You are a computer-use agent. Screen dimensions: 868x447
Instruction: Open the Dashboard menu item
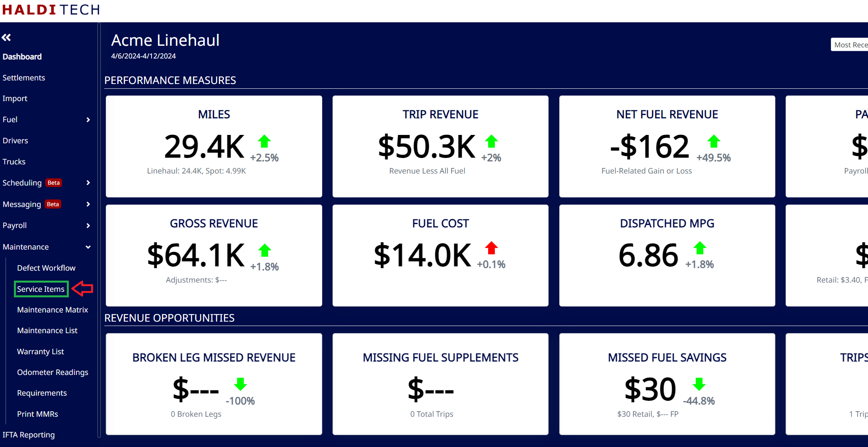(22, 57)
